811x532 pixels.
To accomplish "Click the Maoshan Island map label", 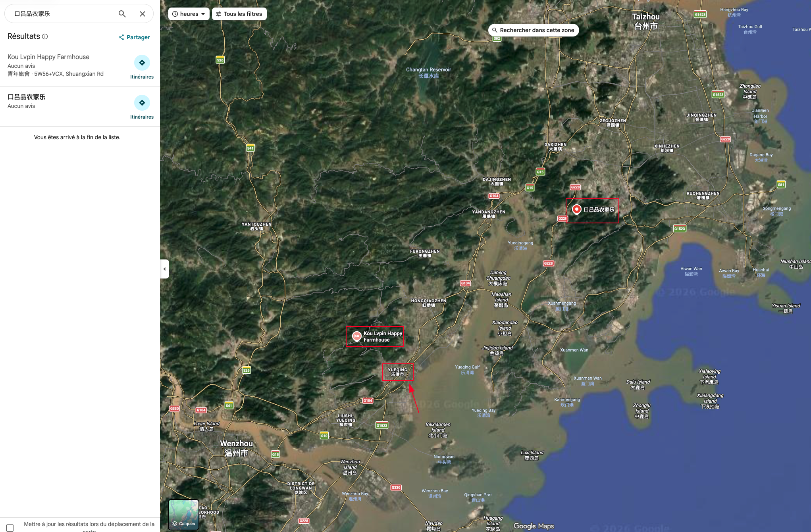I will point(501,300).
